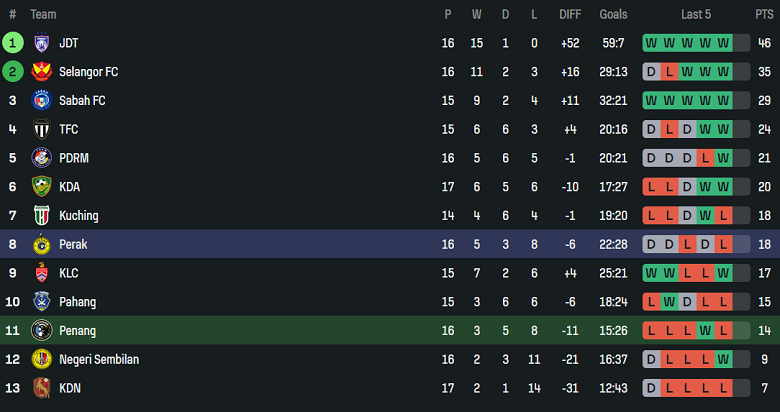Click the KDA team logo
The height and width of the screenshot is (412, 780).
click(41, 187)
